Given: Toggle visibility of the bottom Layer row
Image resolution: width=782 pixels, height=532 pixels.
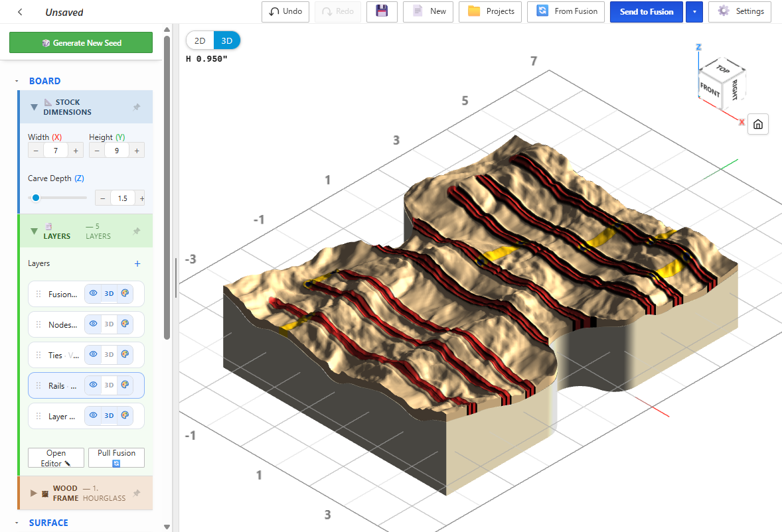Looking at the screenshot, I should click(x=93, y=415).
